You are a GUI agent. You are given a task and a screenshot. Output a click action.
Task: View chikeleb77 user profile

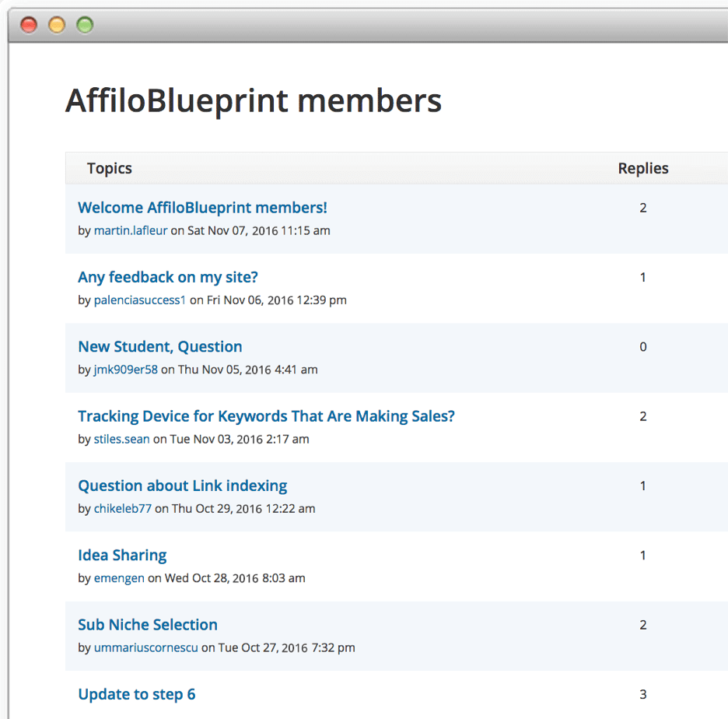pyautogui.click(x=123, y=509)
